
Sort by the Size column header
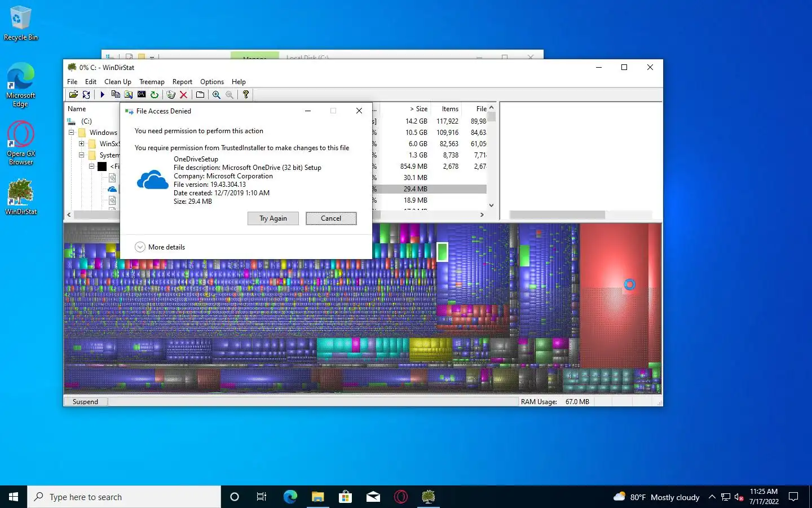[418, 109]
